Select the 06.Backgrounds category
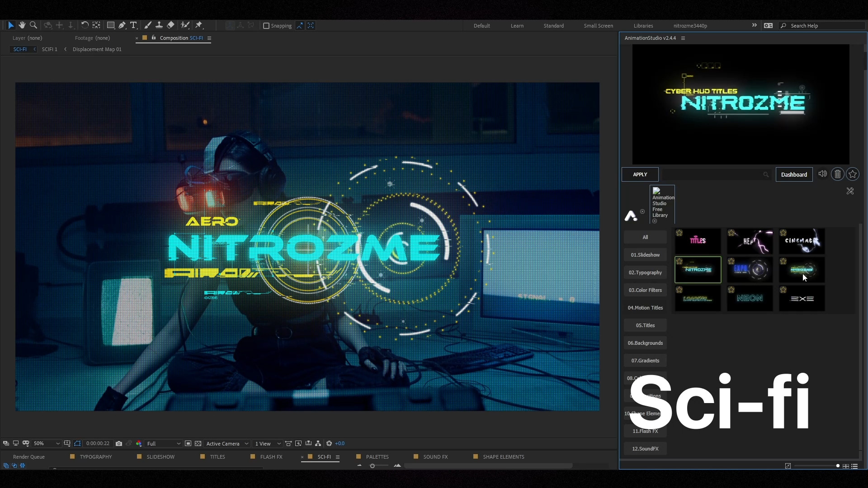The width and height of the screenshot is (868, 488). (645, 343)
